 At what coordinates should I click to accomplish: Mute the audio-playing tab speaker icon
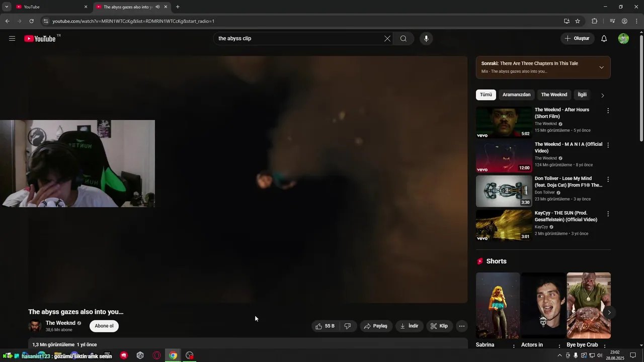[x=157, y=7]
